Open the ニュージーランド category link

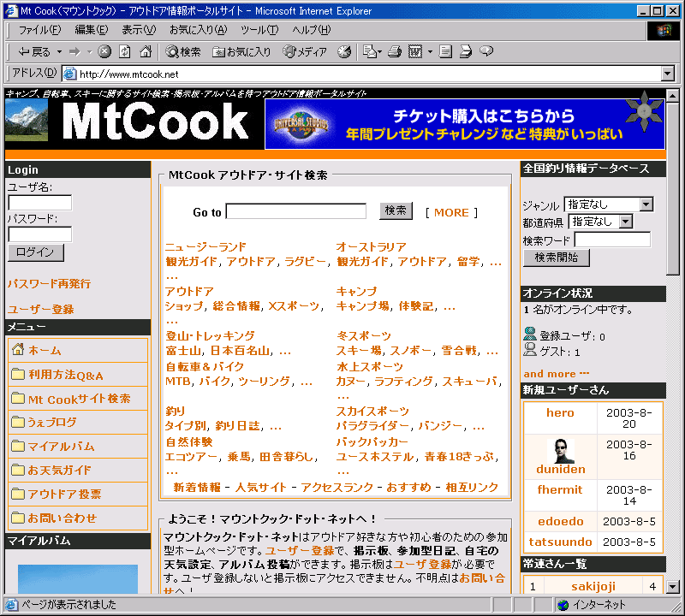(205, 246)
